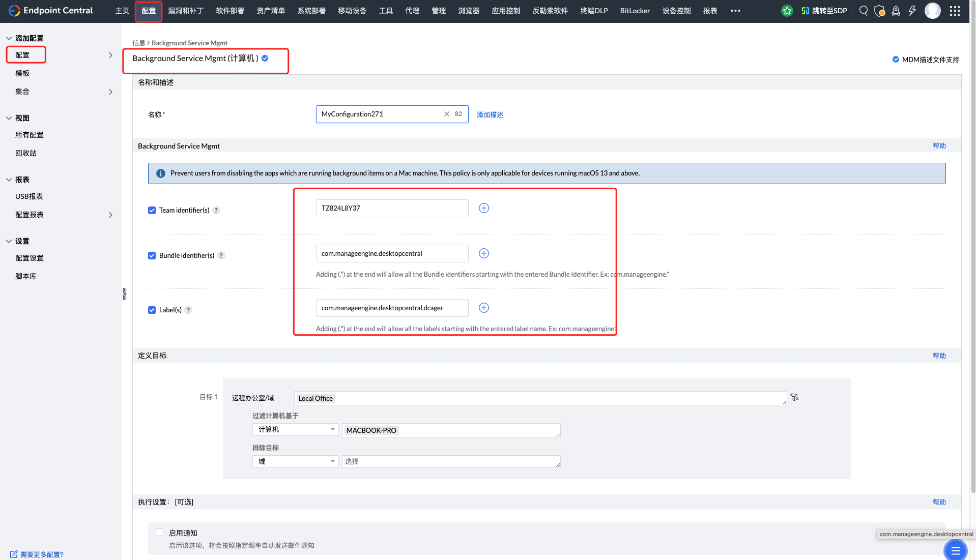Click the verified badge next to page title
Image resolution: width=976 pixels, height=560 pixels.
(265, 58)
